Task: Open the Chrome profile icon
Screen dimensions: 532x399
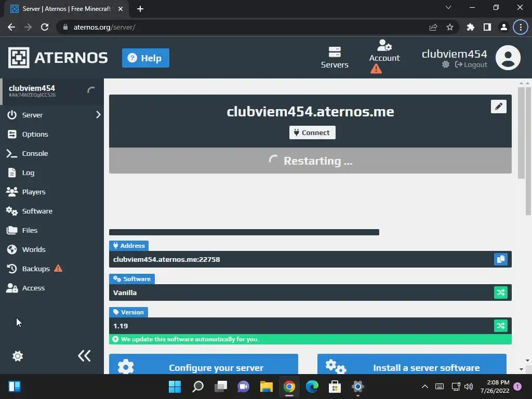Action: tap(504, 27)
